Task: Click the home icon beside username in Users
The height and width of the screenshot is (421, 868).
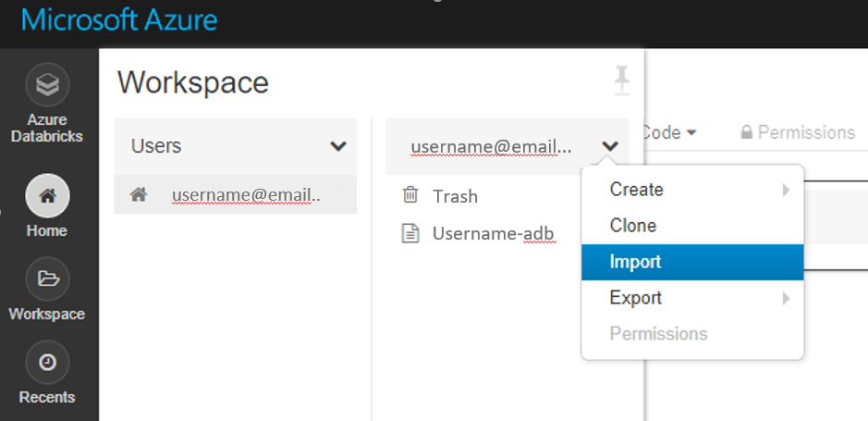Action: (139, 195)
